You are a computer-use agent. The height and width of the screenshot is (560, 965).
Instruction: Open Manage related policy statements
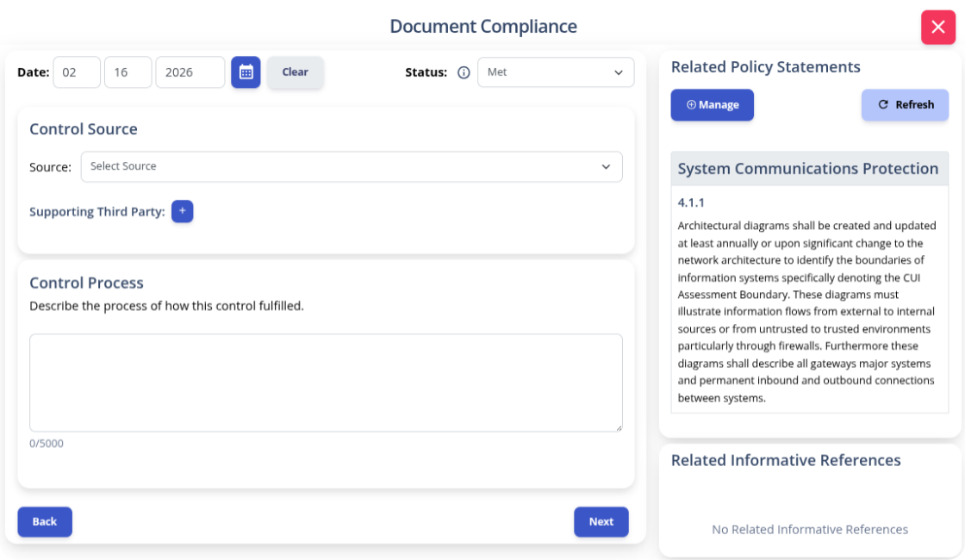pos(712,104)
